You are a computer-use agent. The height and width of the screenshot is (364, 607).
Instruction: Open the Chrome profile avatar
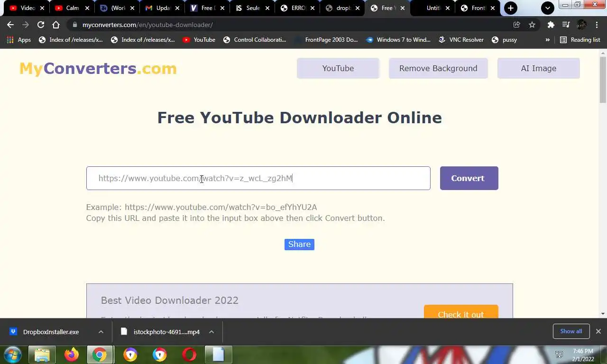[581, 25]
